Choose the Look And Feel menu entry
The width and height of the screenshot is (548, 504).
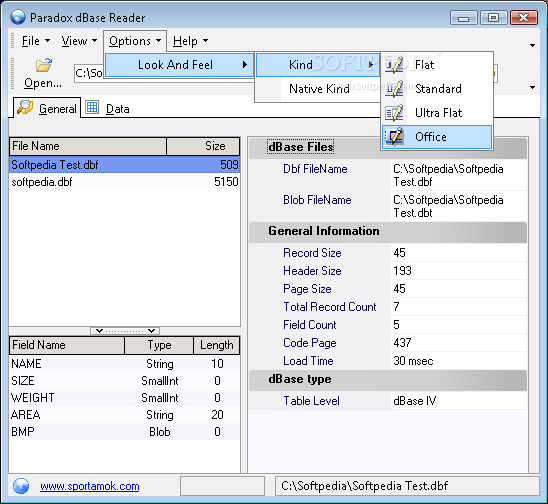pos(179,65)
